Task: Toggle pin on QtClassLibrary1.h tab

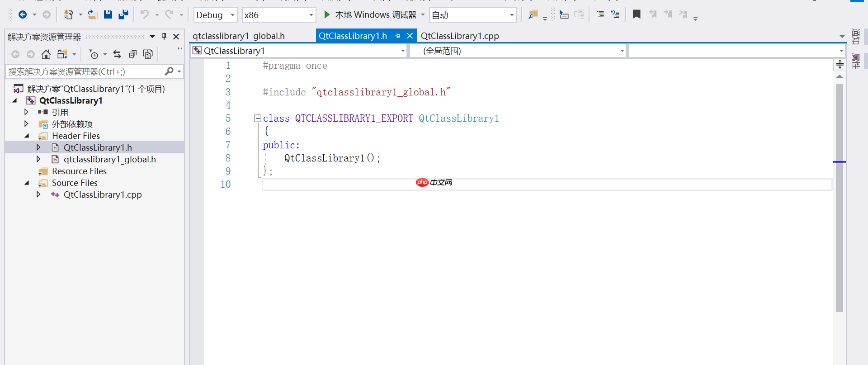Action: tap(398, 36)
